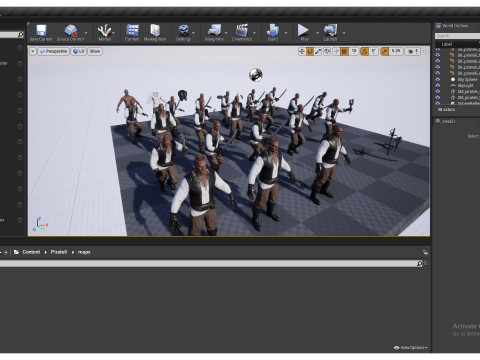Toggle rotation snapping in viewport toolbar
The height and width of the screenshot is (360, 480).
pos(364,51)
